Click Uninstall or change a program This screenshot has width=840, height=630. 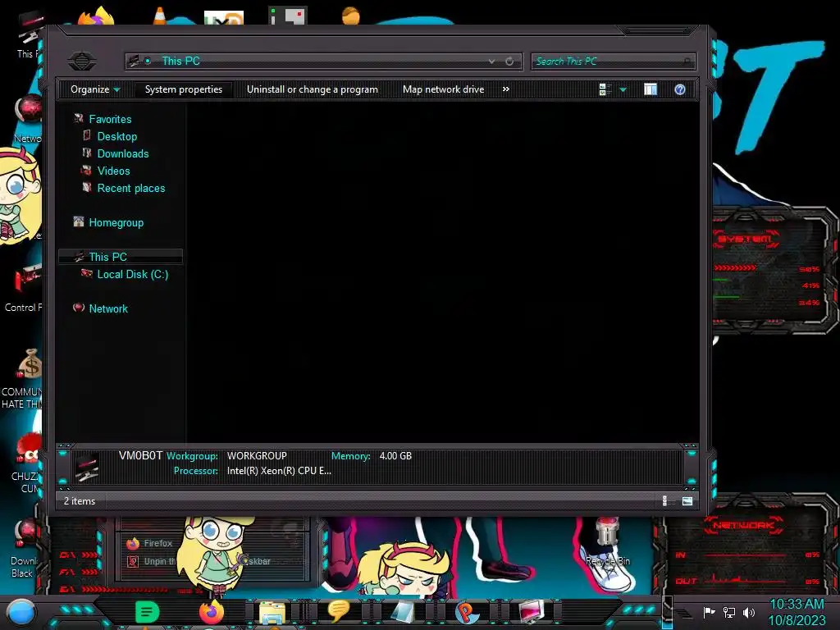313,89
